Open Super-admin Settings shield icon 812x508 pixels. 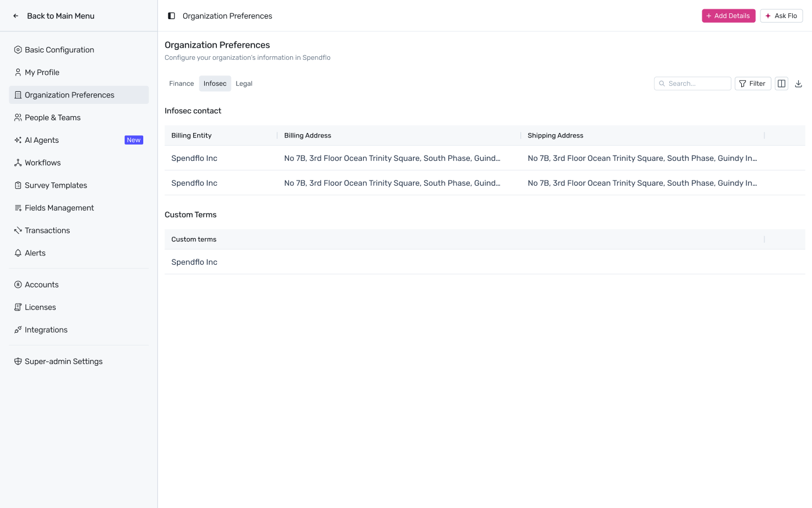18,362
